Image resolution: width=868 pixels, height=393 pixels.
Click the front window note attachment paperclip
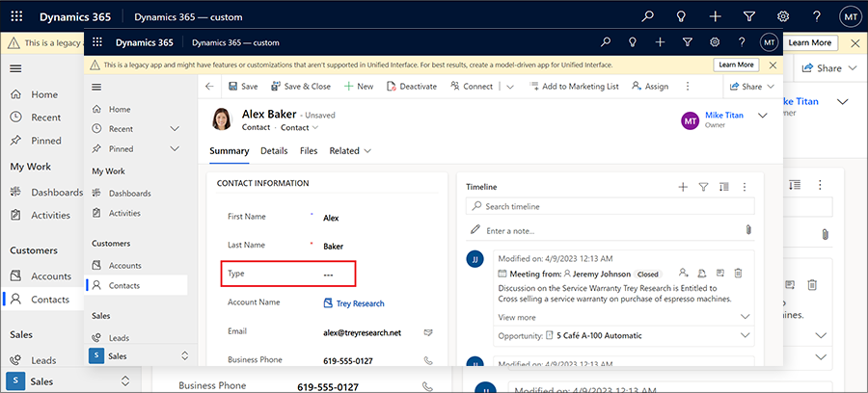(748, 230)
